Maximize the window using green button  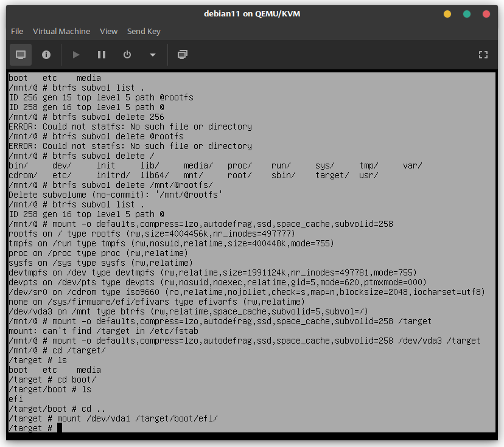point(467,14)
